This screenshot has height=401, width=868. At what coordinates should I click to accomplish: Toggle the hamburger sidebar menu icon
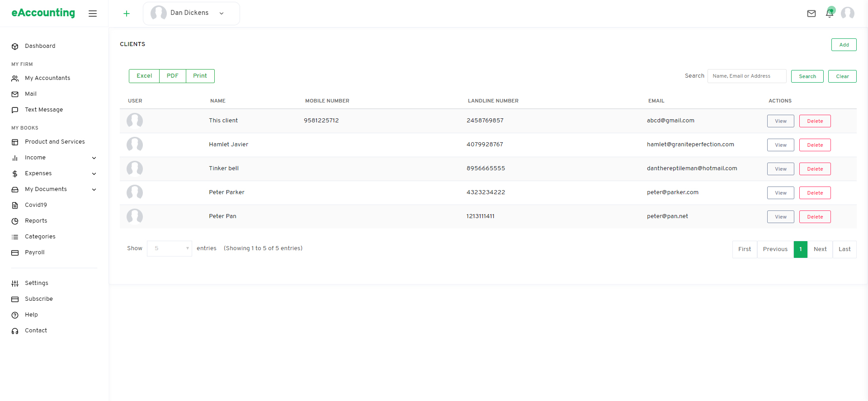(x=93, y=14)
